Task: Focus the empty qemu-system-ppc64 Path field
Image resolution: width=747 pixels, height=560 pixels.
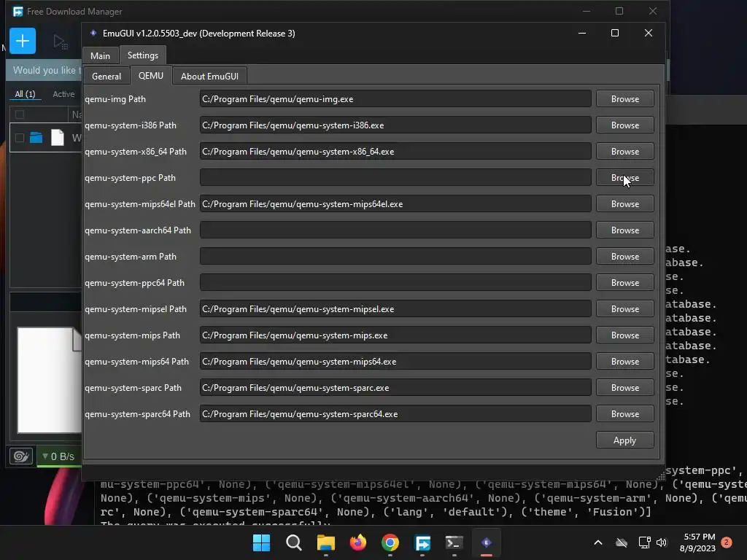Action: pos(395,282)
